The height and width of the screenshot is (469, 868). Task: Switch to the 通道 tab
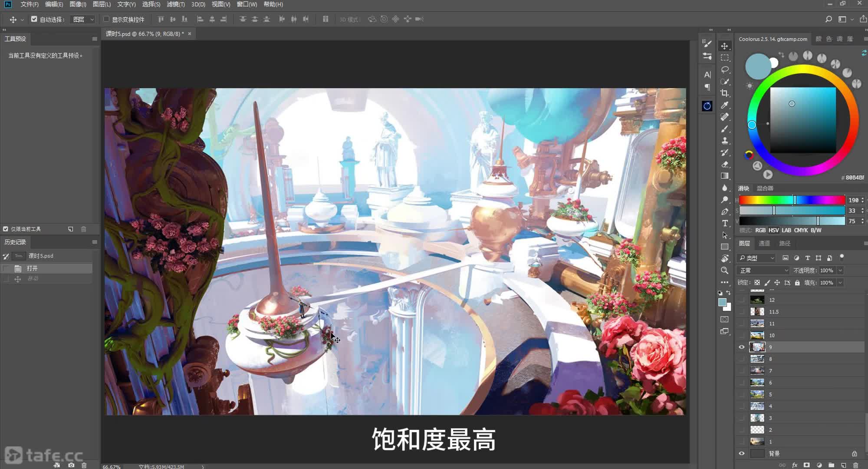point(764,244)
